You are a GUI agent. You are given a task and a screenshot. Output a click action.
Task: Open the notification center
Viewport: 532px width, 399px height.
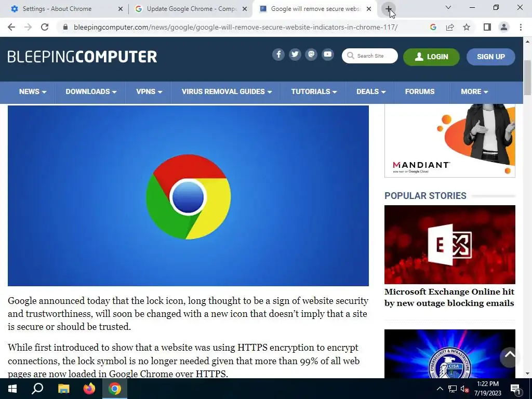click(516, 389)
